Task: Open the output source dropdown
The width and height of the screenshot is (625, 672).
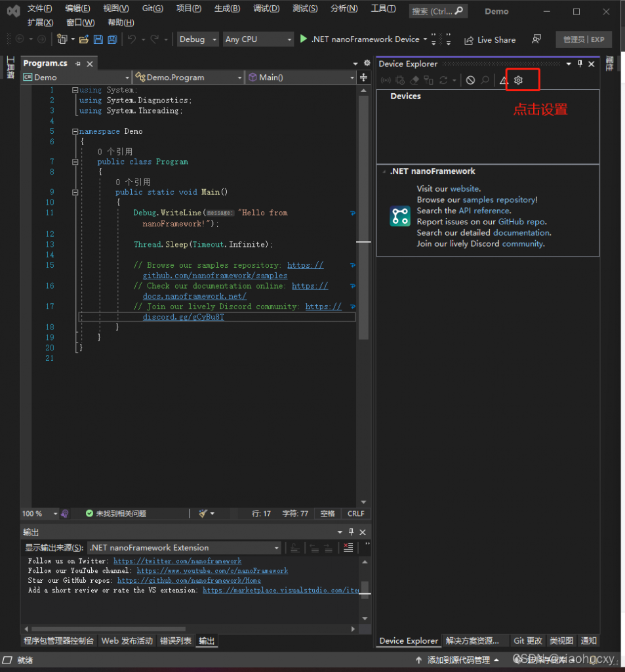Action: coord(184,548)
